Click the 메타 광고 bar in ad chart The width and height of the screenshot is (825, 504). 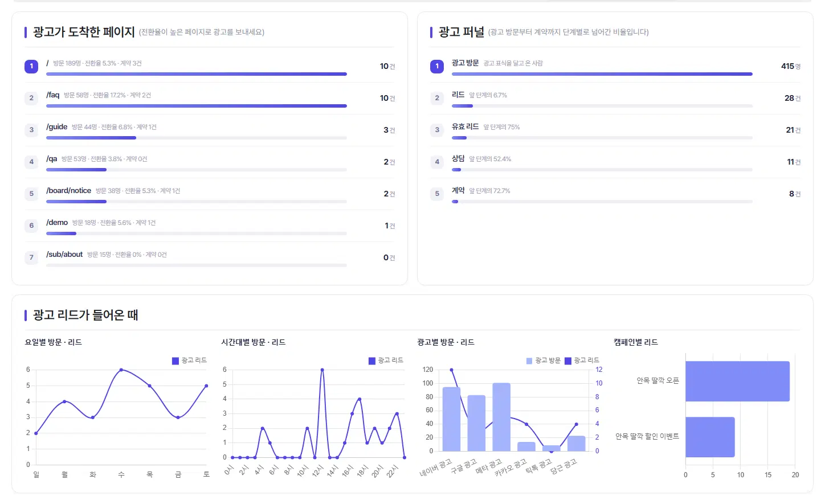click(501, 417)
